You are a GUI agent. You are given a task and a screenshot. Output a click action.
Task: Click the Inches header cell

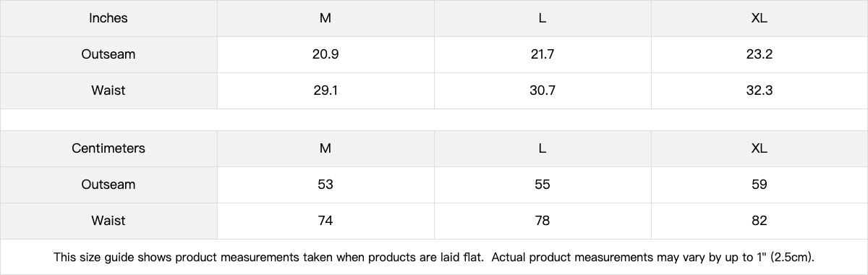pyautogui.click(x=109, y=18)
